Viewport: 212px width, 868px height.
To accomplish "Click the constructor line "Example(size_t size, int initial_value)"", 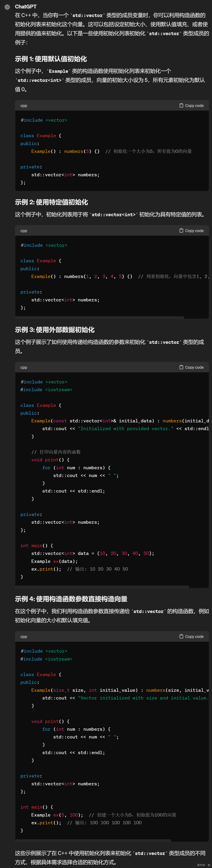I will (x=85, y=690).
